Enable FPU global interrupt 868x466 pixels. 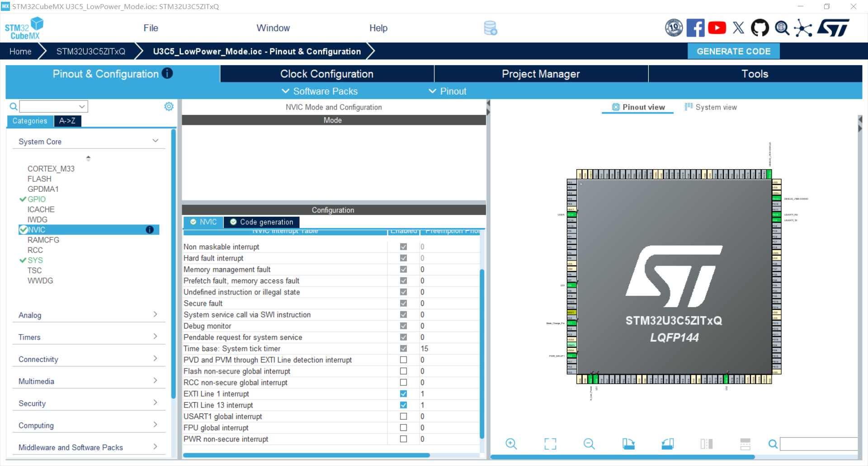coord(403,428)
